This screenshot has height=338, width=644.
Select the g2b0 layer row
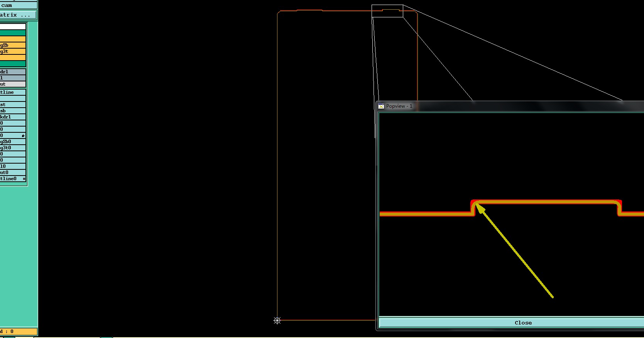(x=13, y=142)
